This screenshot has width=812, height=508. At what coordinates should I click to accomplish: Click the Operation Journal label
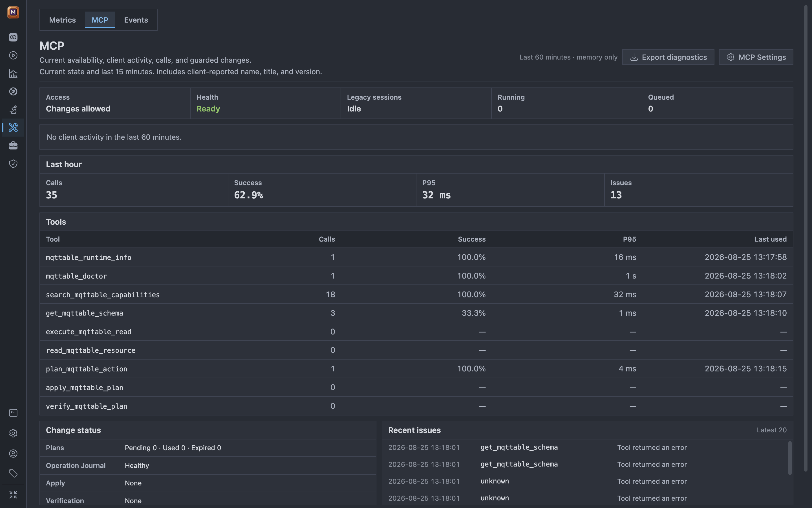pos(76,466)
